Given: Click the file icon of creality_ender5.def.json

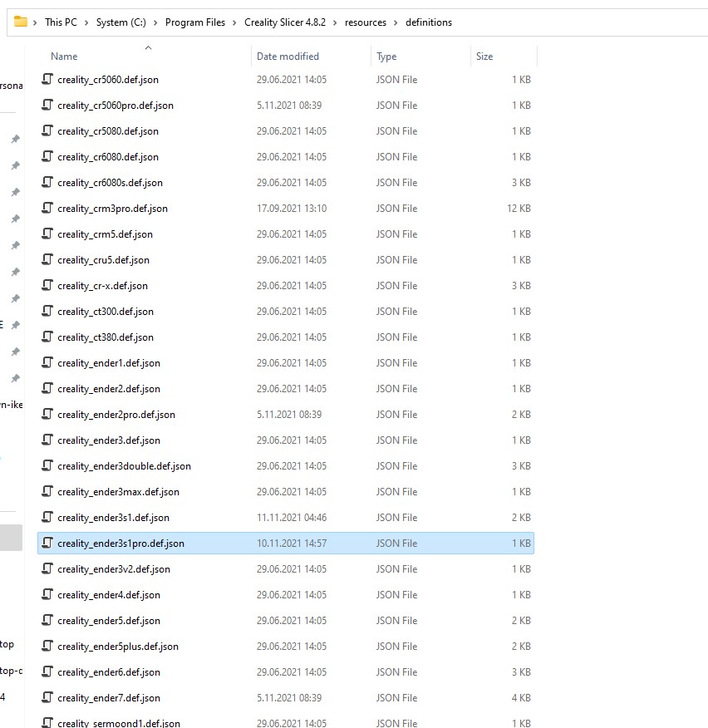Looking at the screenshot, I should tap(47, 620).
